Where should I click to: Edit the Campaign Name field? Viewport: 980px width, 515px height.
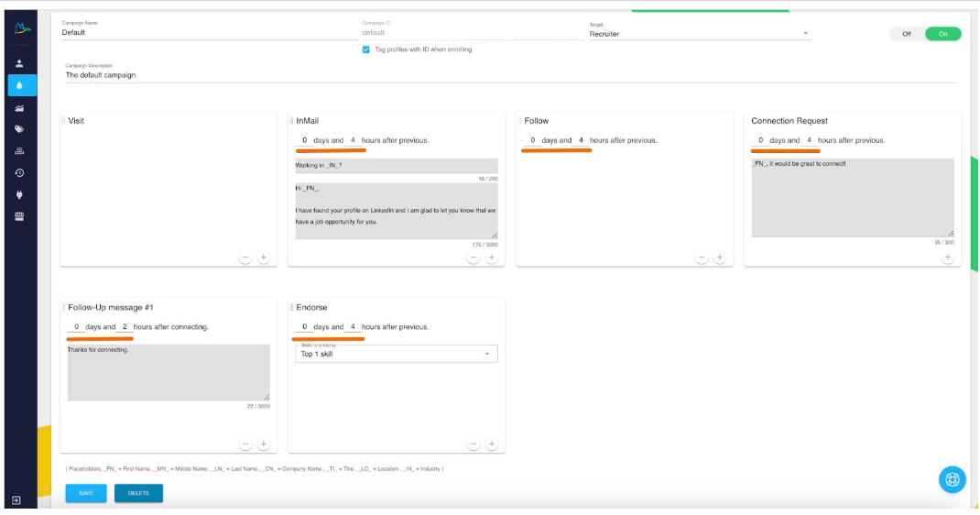coord(210,32)
